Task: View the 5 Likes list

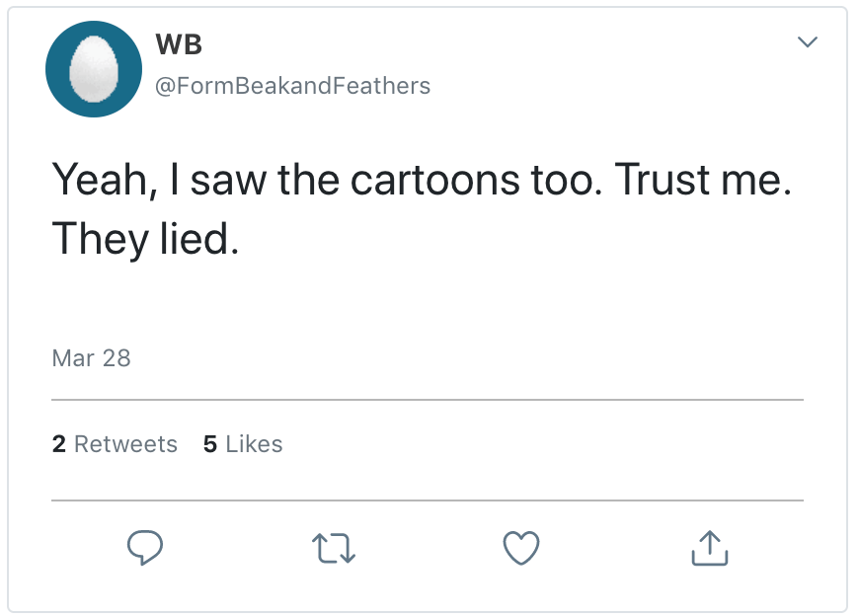Action: [x=243, y=444]
